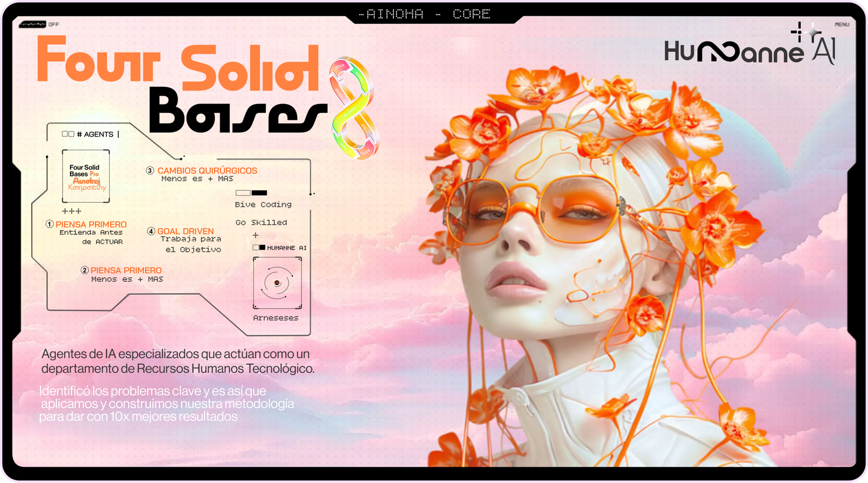Expand the +++ marker under the thumbnail
Image resolution: width=868 pixels, height=483 pixels.
(x=72, y=211)
